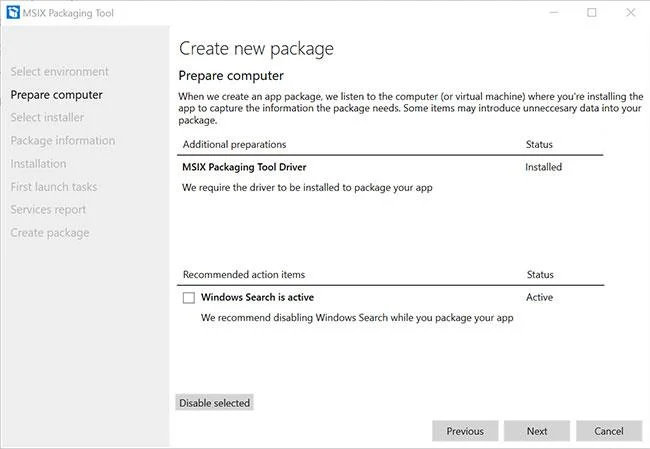
Task: Click the Active status for Windows Search
Action: (x=539, y=297)
